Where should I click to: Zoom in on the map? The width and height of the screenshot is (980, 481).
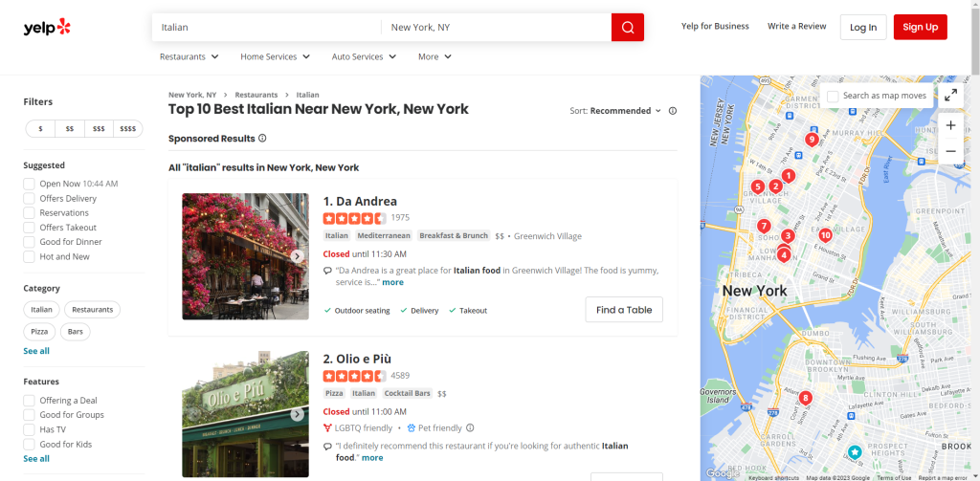coord(950,125)
